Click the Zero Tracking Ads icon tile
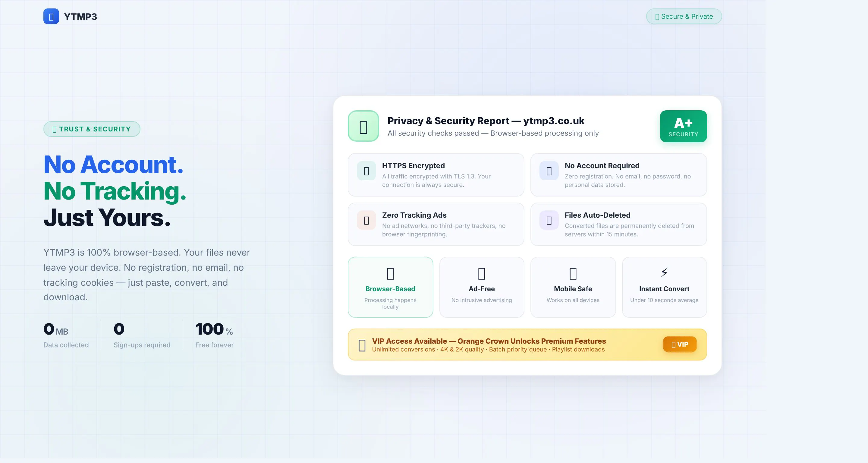The height and width of the screenshot is (463, 868). (x=366, y=220)
